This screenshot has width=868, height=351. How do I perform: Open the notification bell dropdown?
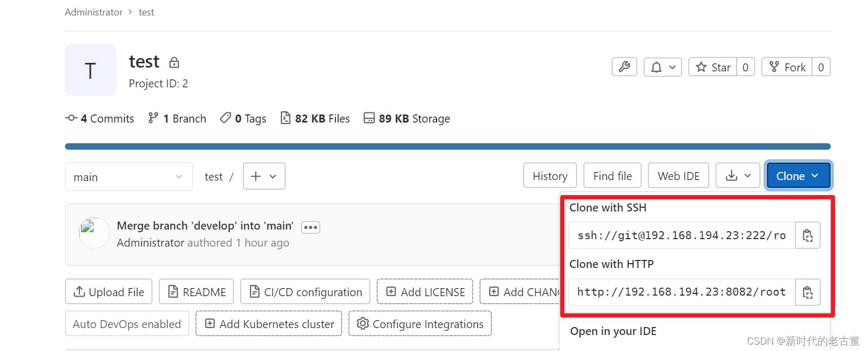click(662, 67)
